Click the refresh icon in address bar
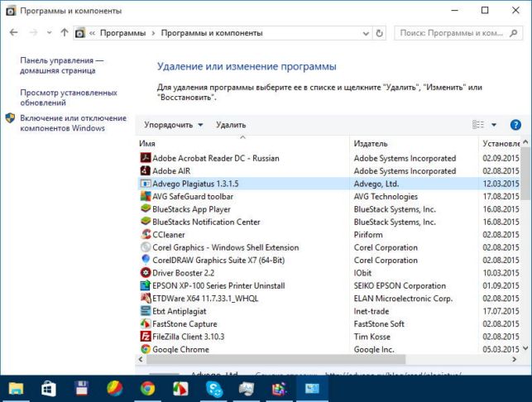The width and height of the screenshot is (532, 402). [x=379, y=33]
